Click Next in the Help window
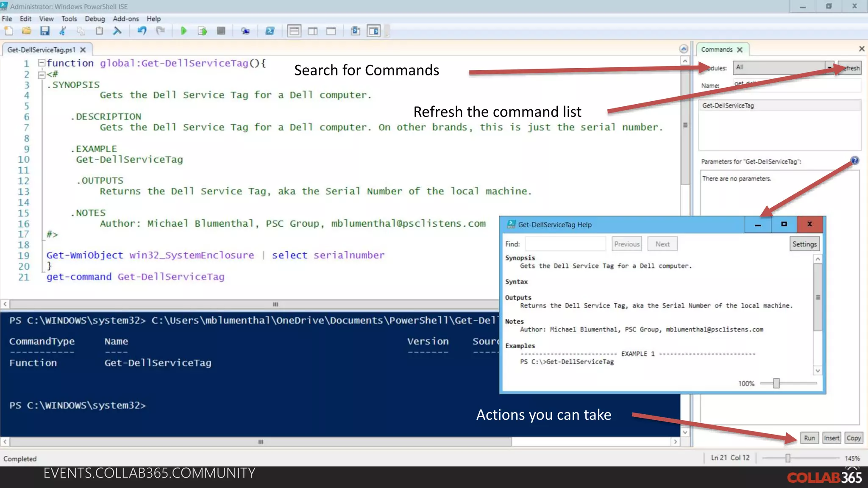This screenshot has width=868, height=488. pos(662,244)
